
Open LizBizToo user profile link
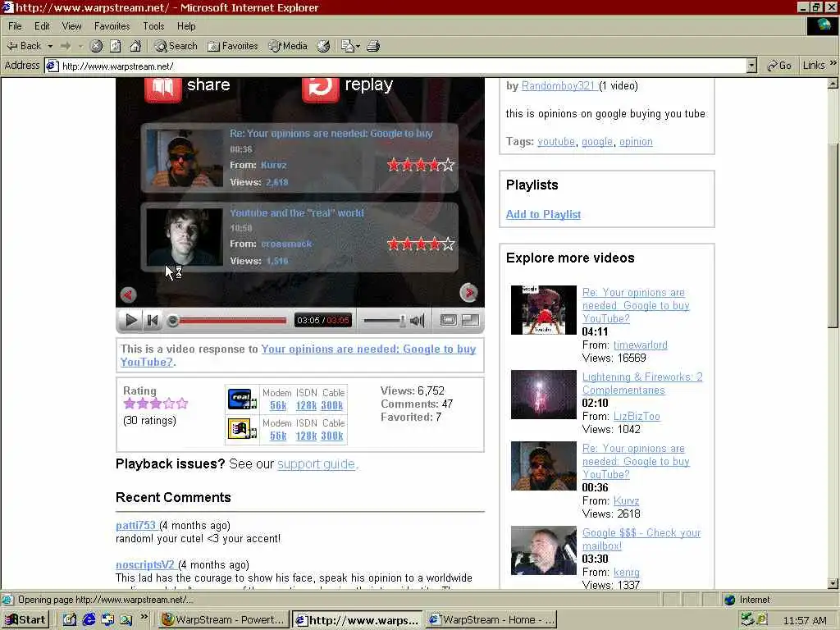[637, 416]
